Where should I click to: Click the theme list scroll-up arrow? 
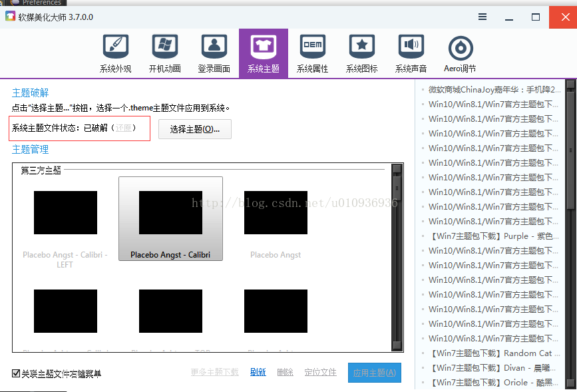pyautogui.click(x=397, y=168)
